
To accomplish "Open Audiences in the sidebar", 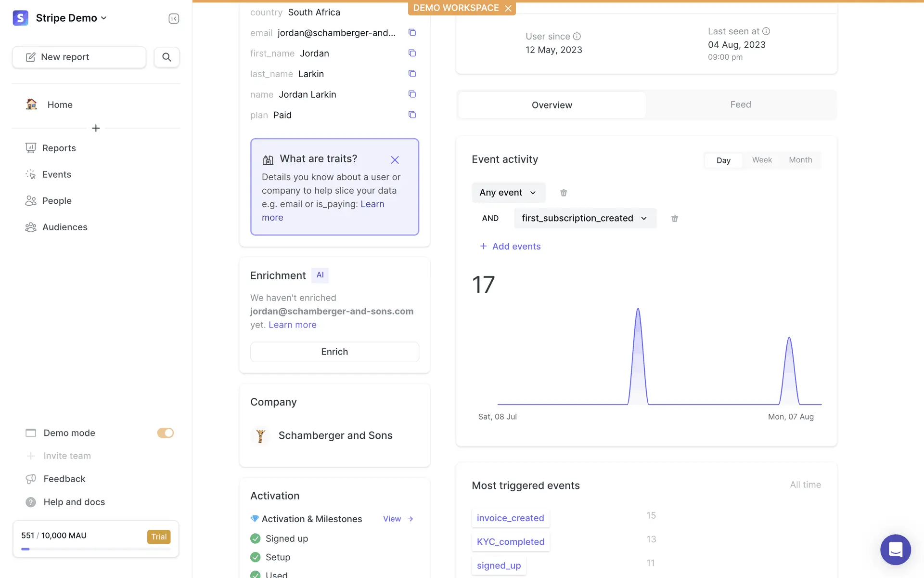I will coord(64,227).
